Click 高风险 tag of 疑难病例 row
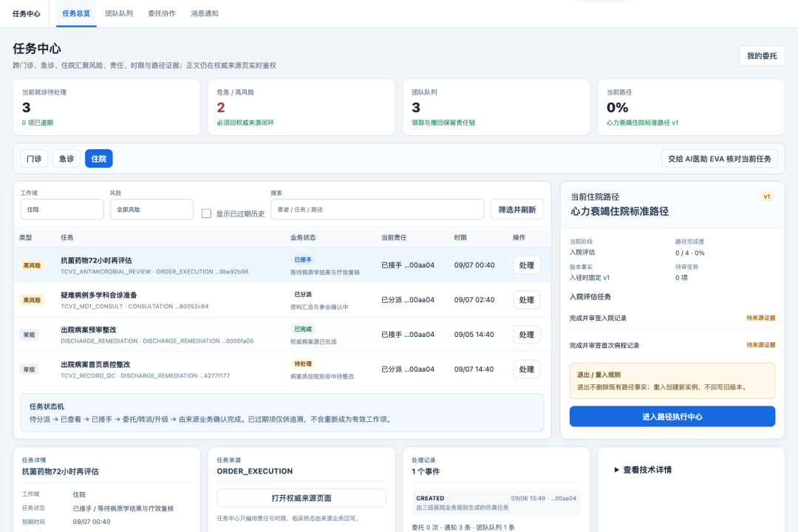This screenshot has height=532, width=798. [32, 300]
